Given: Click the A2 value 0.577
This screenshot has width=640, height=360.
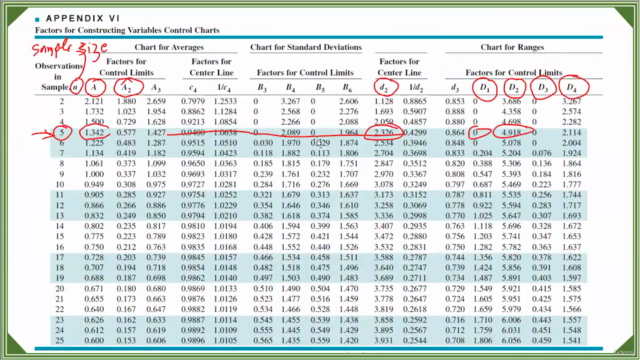Looking at the screenshot, I should pyautogui.click(x=126, y=133).
